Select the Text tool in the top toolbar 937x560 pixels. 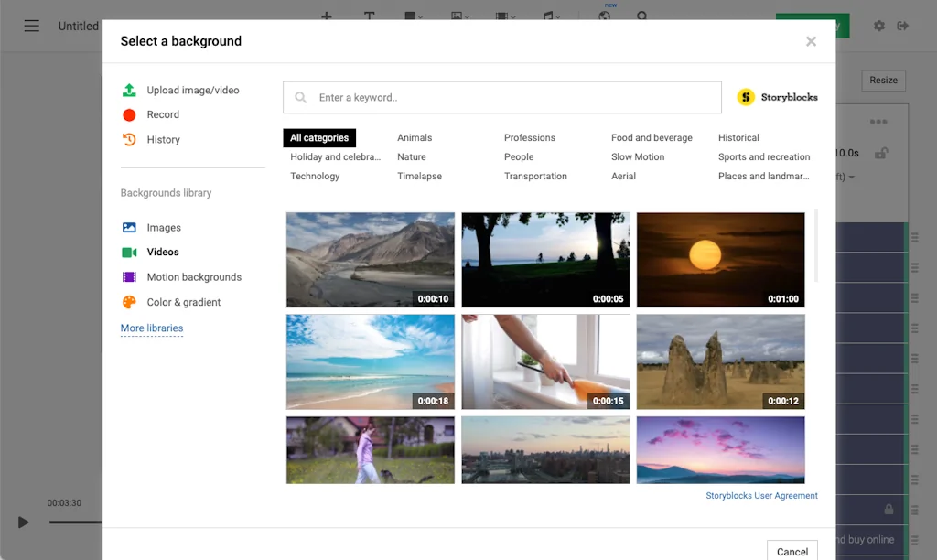tap(370, 16)
